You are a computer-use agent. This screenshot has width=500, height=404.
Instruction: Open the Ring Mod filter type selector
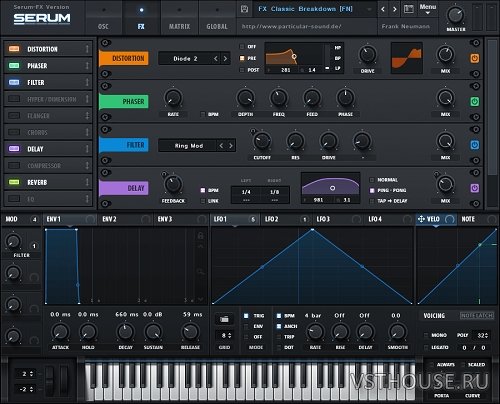pyautogui.click(x=189, y=146)
